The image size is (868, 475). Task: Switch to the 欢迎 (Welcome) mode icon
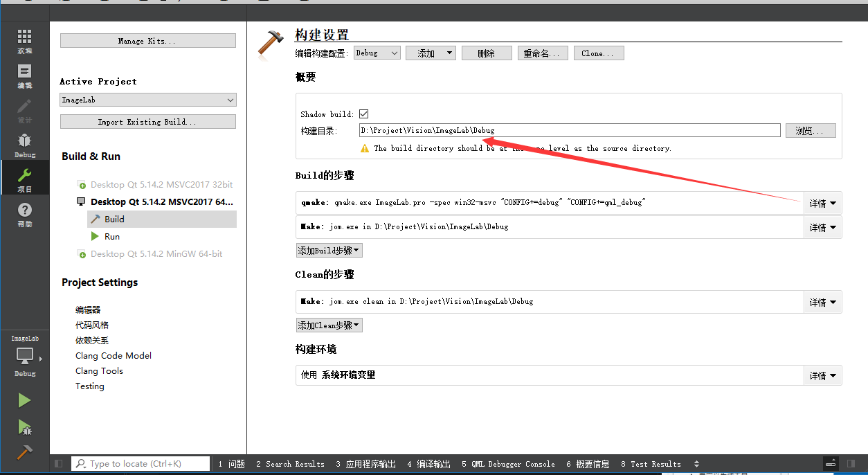(24, 42)
